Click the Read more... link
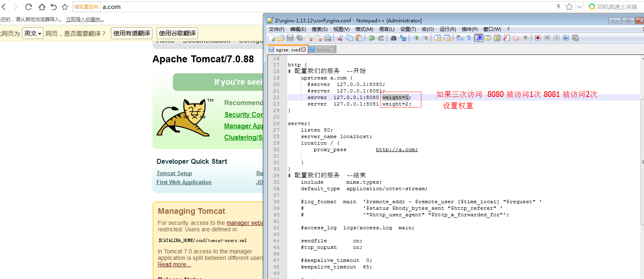This screenshot has height=279, width=644. click(174, 265)
